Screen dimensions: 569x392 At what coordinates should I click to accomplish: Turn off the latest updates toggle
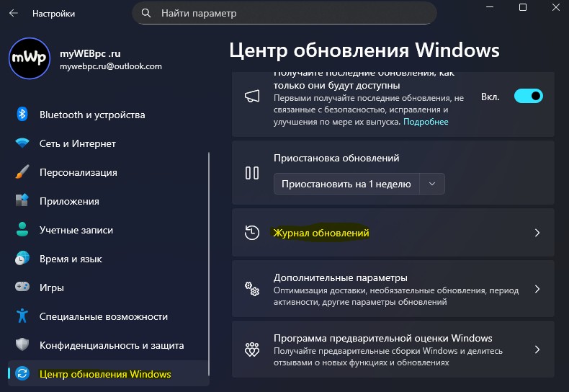coord(529,96)
